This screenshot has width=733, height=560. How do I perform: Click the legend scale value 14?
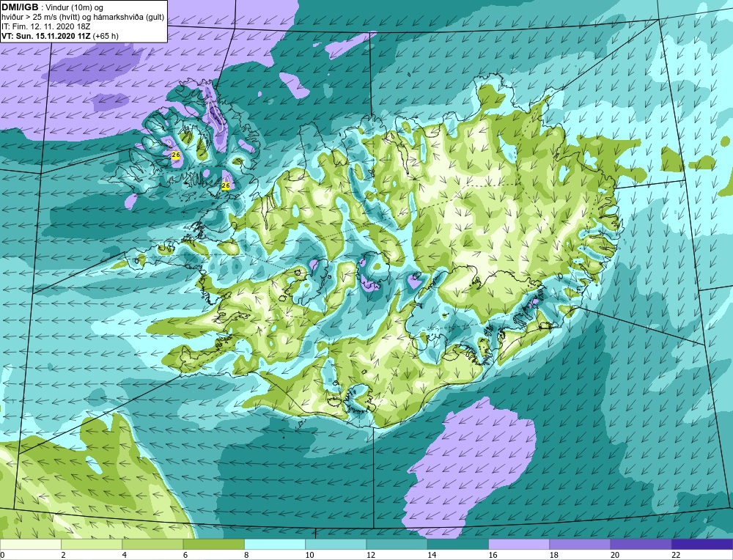click(432, 555)
